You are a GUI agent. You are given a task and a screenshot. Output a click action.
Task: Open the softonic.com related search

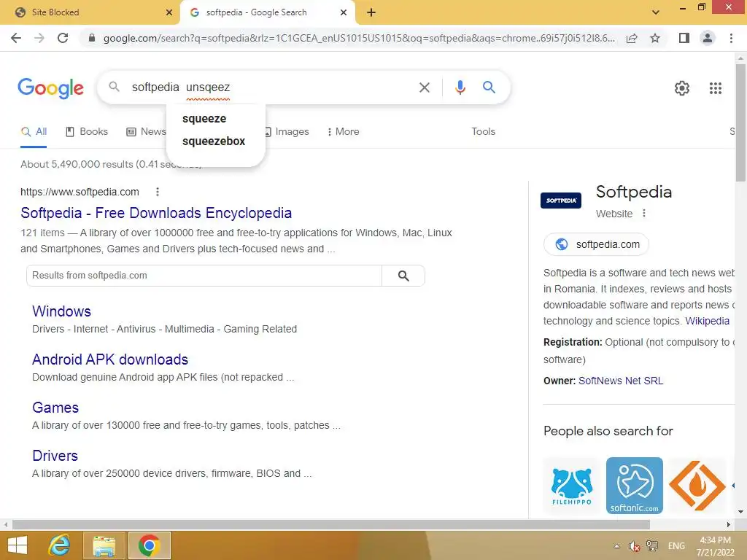(635, 486)
